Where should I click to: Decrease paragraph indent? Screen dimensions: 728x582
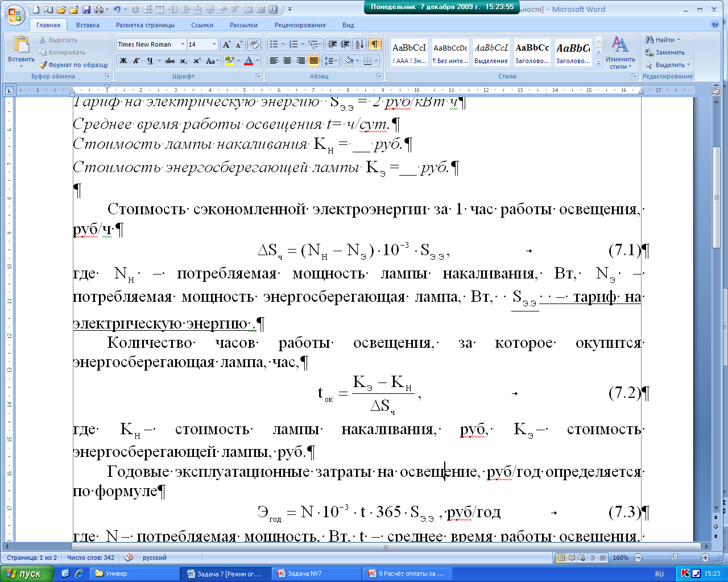pos(333,44)
